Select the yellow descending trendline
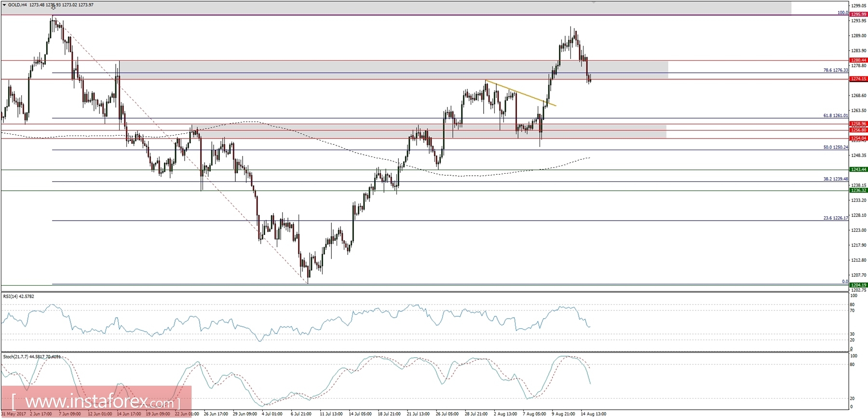 (520, 93)
